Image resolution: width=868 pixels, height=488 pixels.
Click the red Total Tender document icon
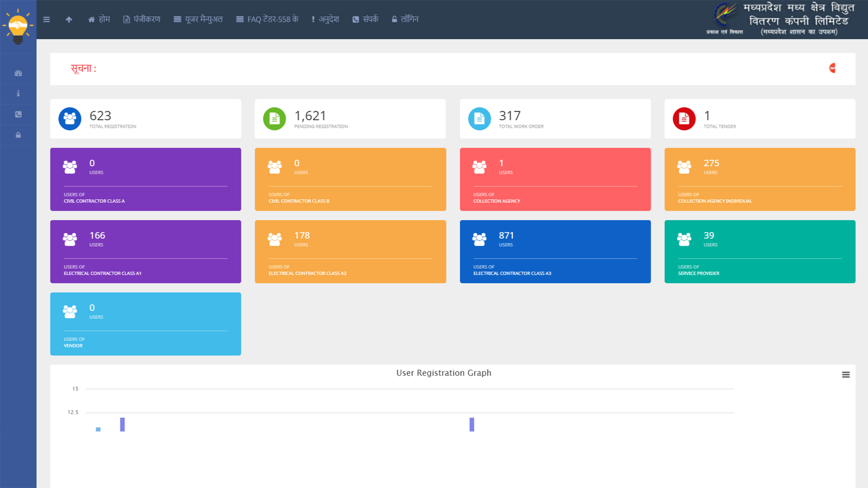tap(684, 119)
